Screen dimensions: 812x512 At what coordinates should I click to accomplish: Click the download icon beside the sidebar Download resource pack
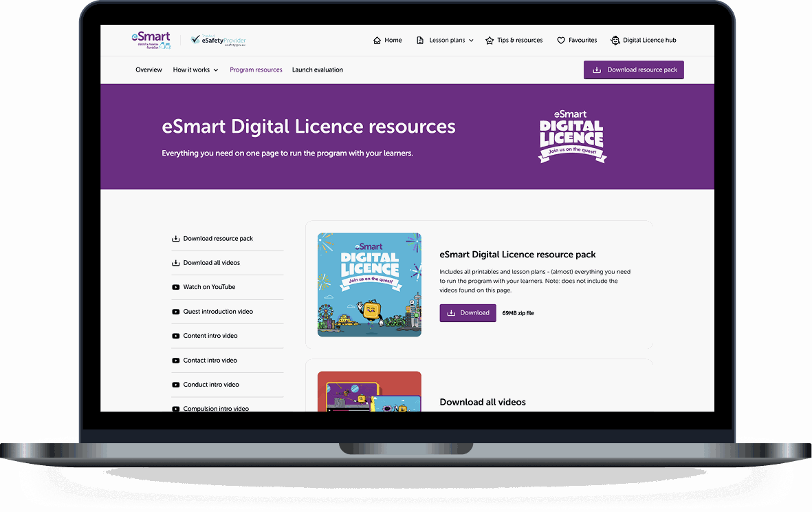coord(175,239)
